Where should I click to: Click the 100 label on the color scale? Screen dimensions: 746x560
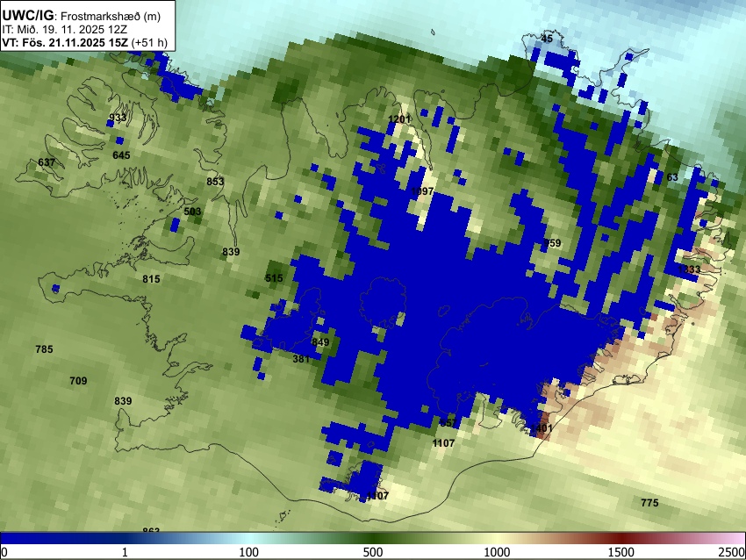[x=249, y=552]
